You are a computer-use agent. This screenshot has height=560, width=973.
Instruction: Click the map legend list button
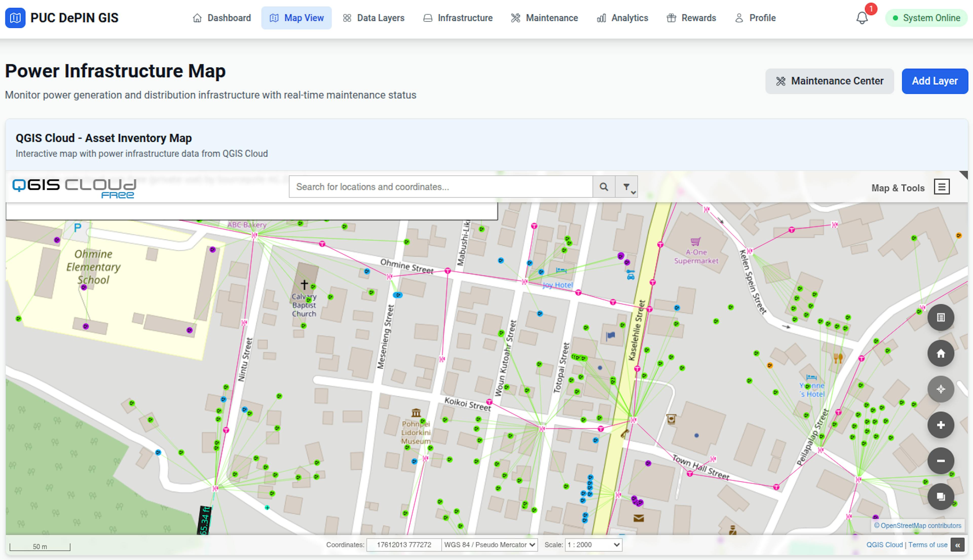pos(940,317)
